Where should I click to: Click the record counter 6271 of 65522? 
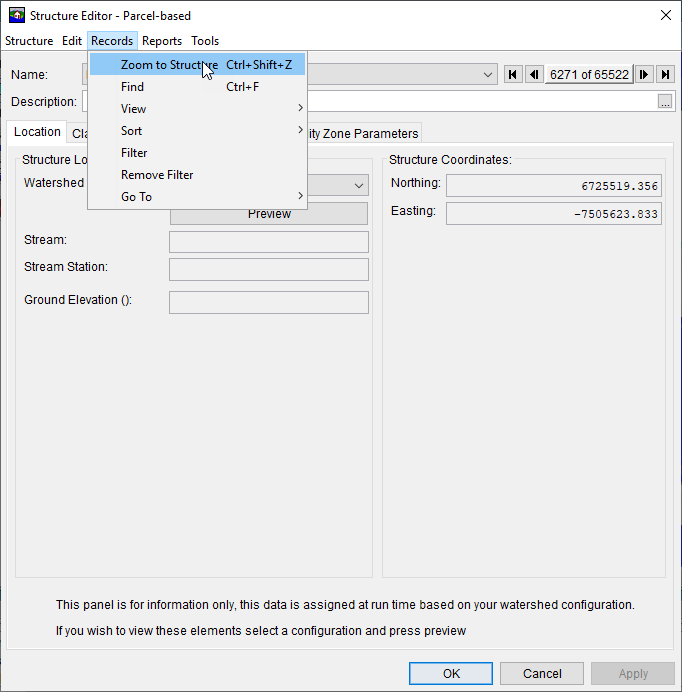[x=589, y=75]
